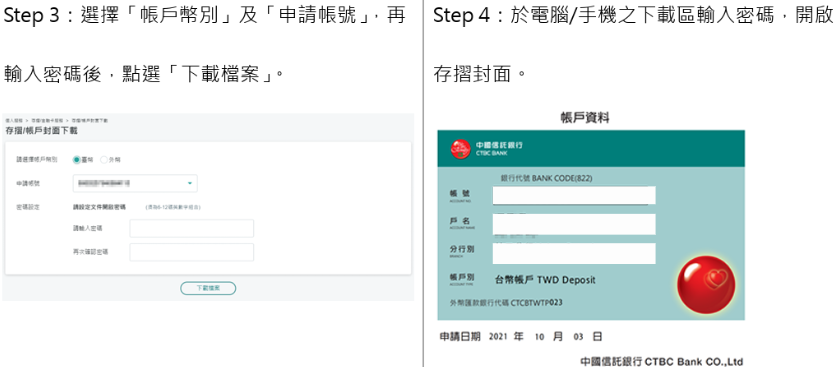Viewport: 837px width, 367px height.
Task: Click the 再次確認密碼 confirm password field
Action: pyautogui.click(x=192, y=252)
